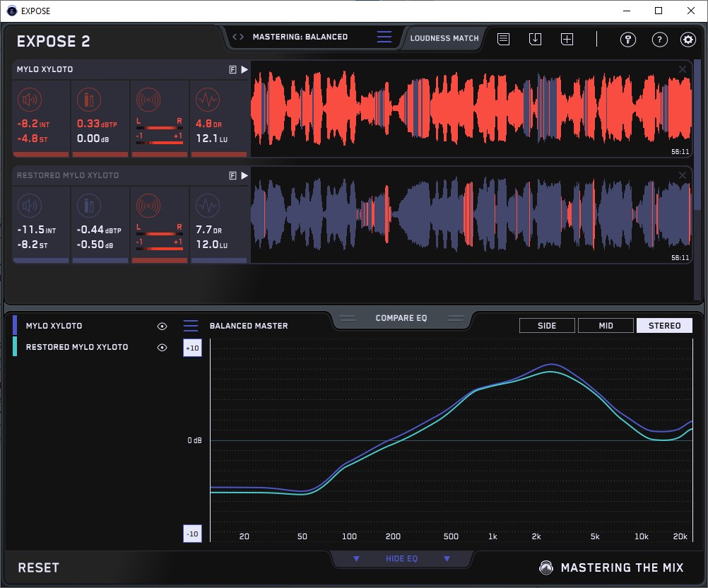
Task: Switch EQ view to Mid
Action: tap(606, 326)
